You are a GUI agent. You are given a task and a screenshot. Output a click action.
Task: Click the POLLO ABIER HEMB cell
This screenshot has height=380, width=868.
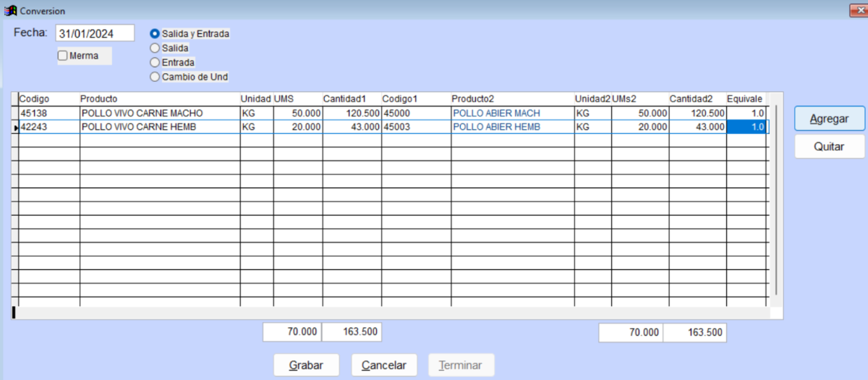[x=513, y=127]
